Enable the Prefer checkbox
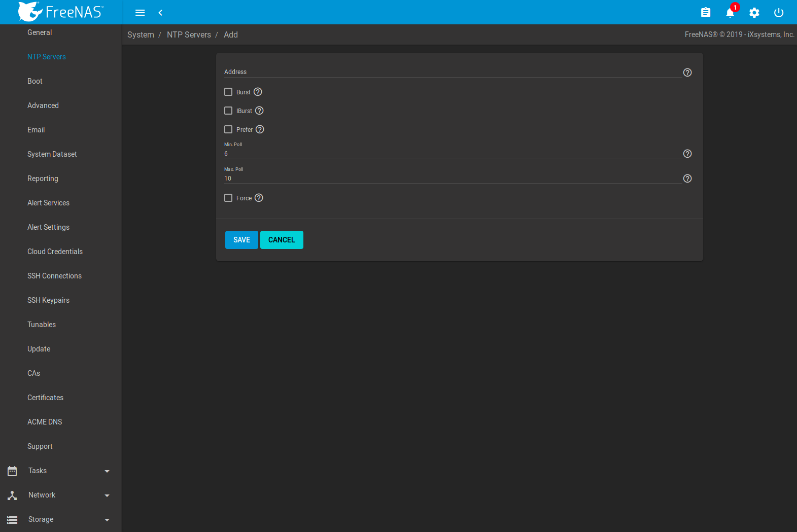Viewport: 797px width, 532px height. pyautogui.click(x=228, y=129)
